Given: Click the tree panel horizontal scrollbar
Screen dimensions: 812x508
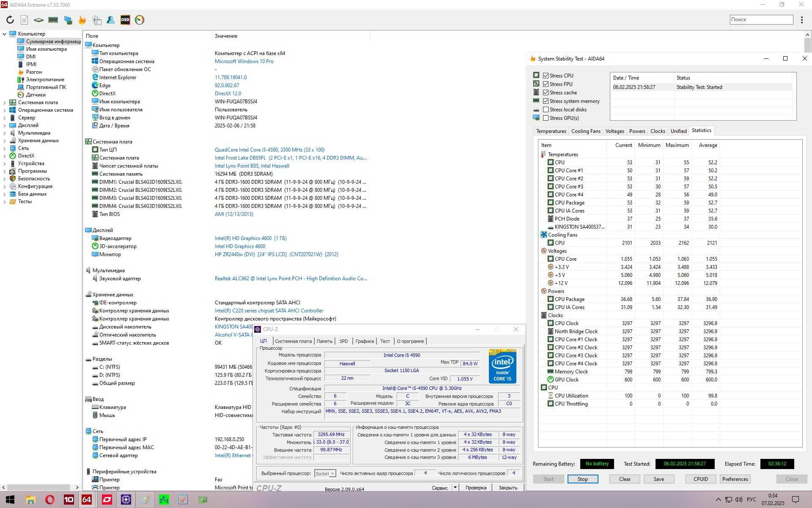Looking at the screenshot, I should point(39,487).
